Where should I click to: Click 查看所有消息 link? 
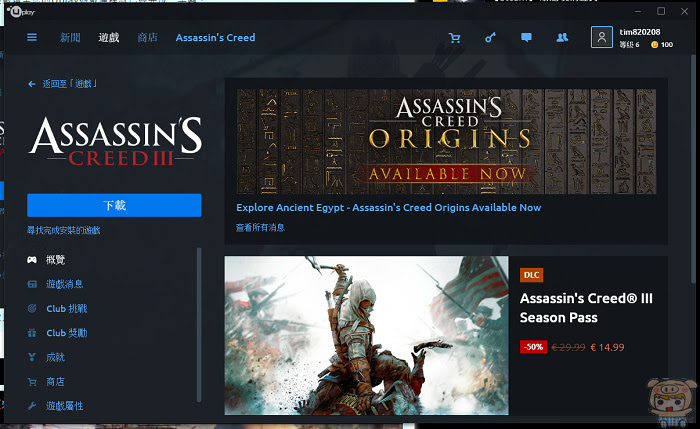pyautogui.click(x=260, y=228)
